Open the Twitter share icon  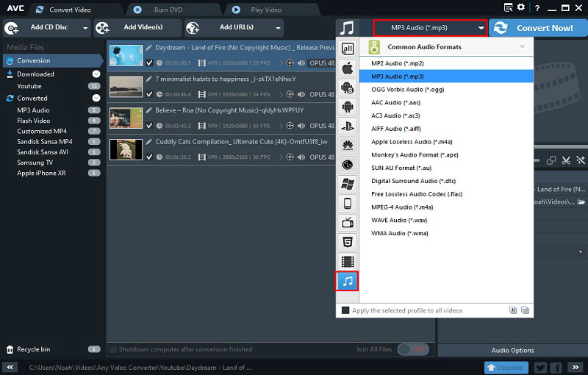pos(540,368)
